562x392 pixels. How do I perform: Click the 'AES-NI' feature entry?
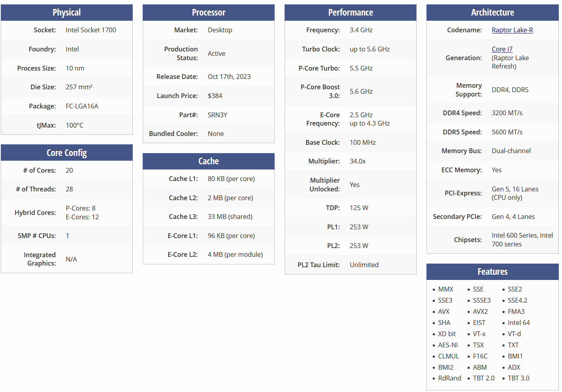click(448, 345)
